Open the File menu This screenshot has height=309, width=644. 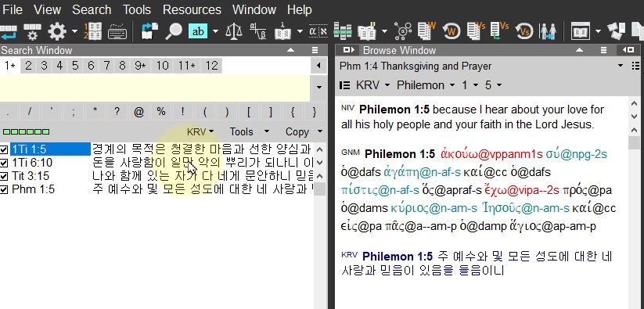click(x=13, y=9)
